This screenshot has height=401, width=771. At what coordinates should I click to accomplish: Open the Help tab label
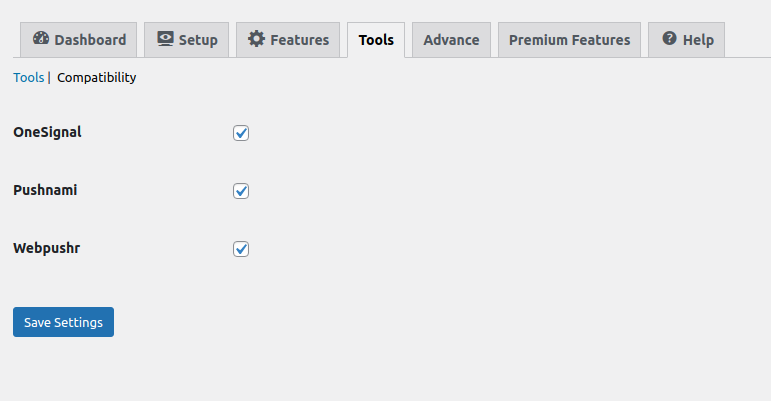point(698,40)
